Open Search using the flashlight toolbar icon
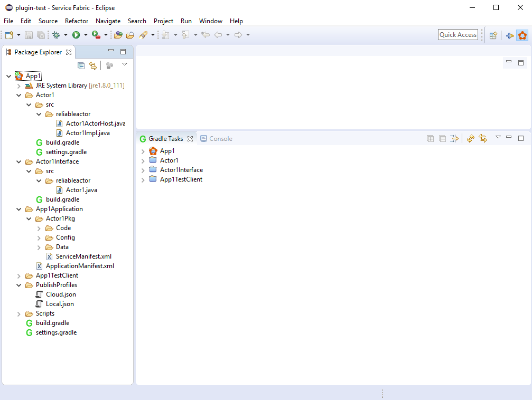This screenshot has width=532, height=400. coord(144,35)
